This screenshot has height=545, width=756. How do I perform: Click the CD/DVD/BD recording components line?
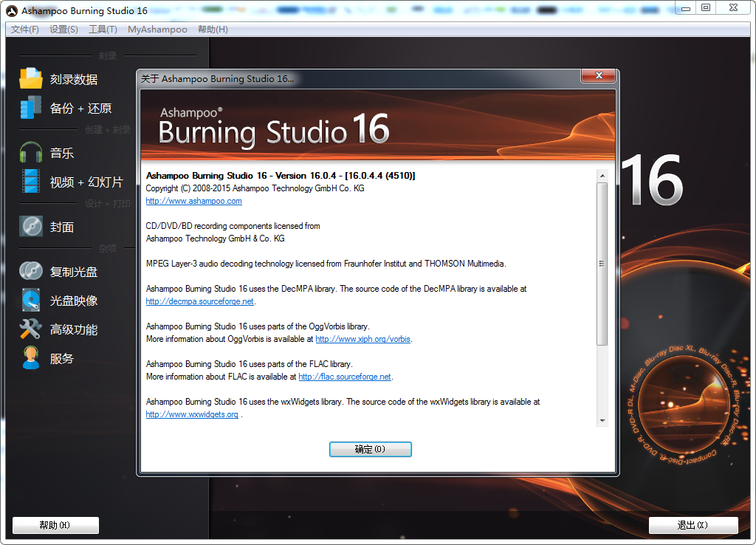click(x=233, y=226)
